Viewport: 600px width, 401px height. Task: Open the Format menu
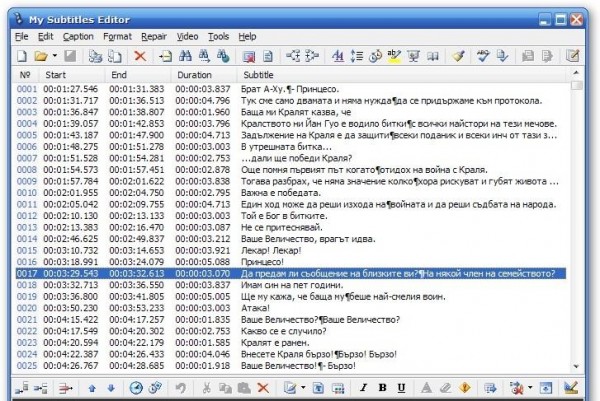117,37
